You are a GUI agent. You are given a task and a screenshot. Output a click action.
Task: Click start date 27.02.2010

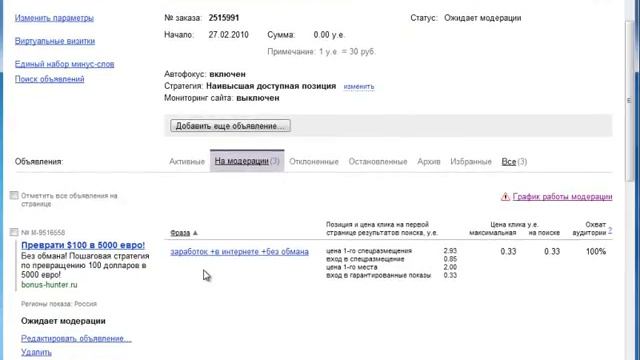click(x=229, y=35)
